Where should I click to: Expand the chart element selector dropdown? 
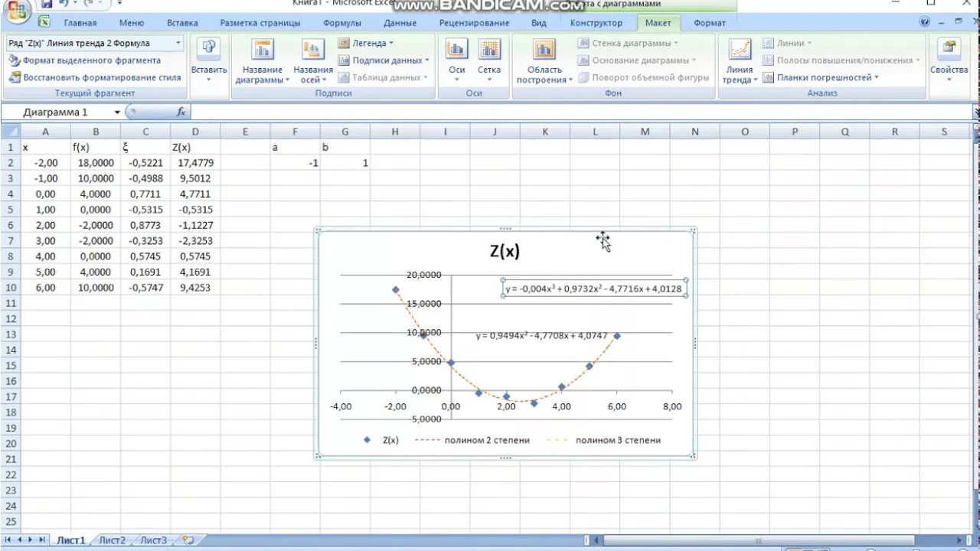178,44
